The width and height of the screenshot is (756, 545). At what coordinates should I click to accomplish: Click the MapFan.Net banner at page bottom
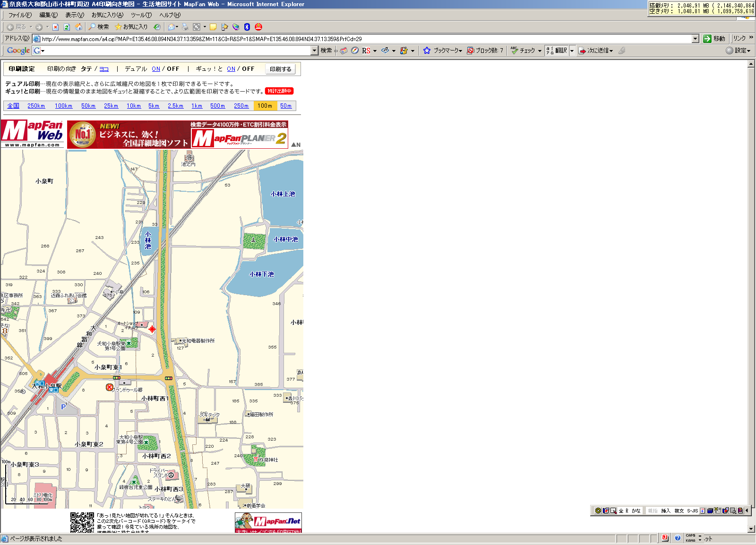(268, 523)
